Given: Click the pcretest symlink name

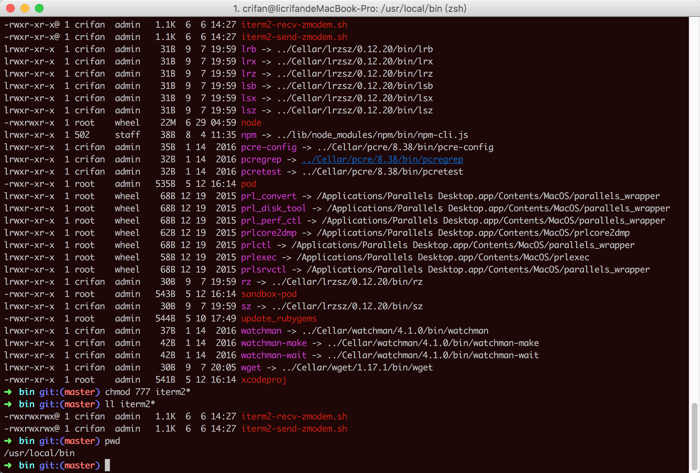Looking at the screenshot, I should coord(261,172).
